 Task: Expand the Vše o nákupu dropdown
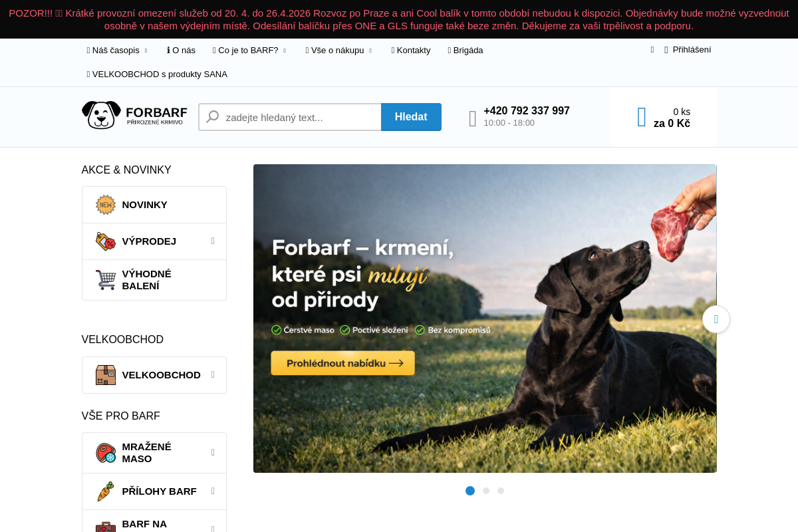(338, 50)
